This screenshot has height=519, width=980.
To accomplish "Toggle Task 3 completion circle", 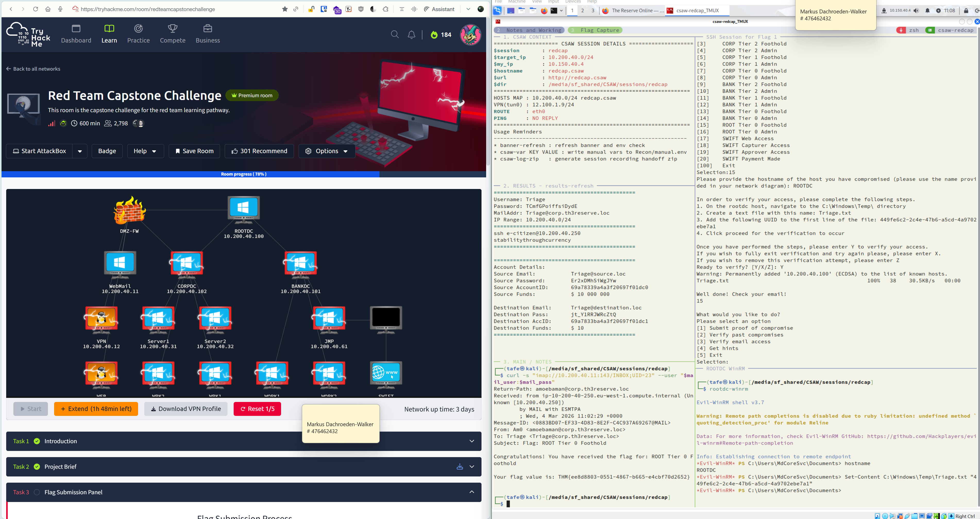I will 37,492.
